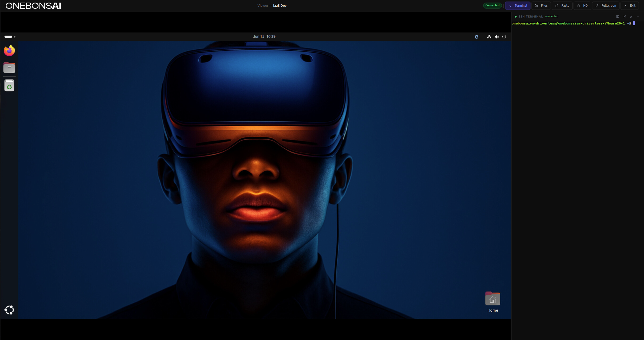Launch Firefox from the Ubuntu dock
The width and height of the screenshot is (644, 340).
[9, 51]
